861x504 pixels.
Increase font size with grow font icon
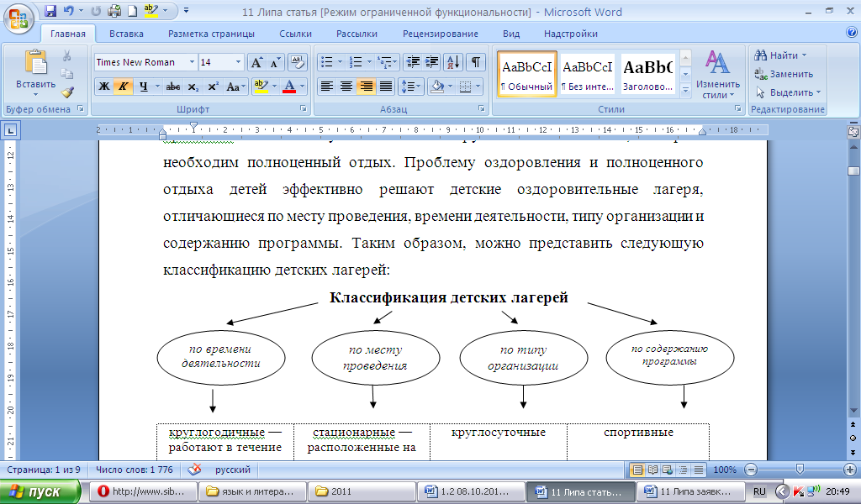(x=256, y=62)
